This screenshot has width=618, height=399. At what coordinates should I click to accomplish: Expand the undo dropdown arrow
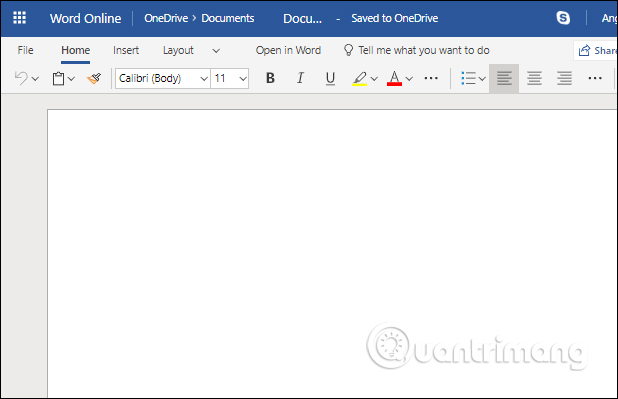pyautogui.click(x=35, y=79)
